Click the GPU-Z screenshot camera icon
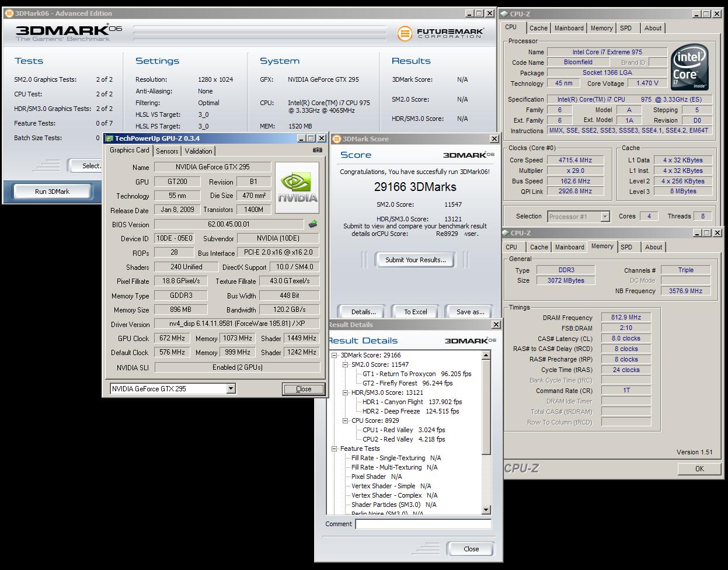 point(317,150)
